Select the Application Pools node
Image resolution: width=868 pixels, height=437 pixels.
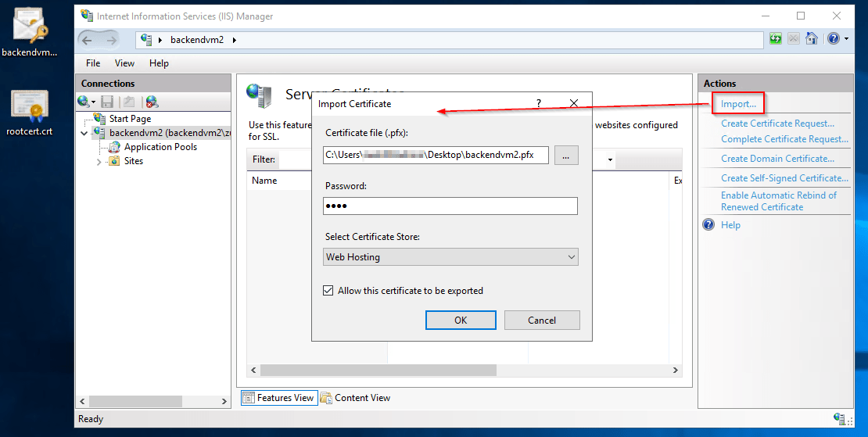click(160, 147)
